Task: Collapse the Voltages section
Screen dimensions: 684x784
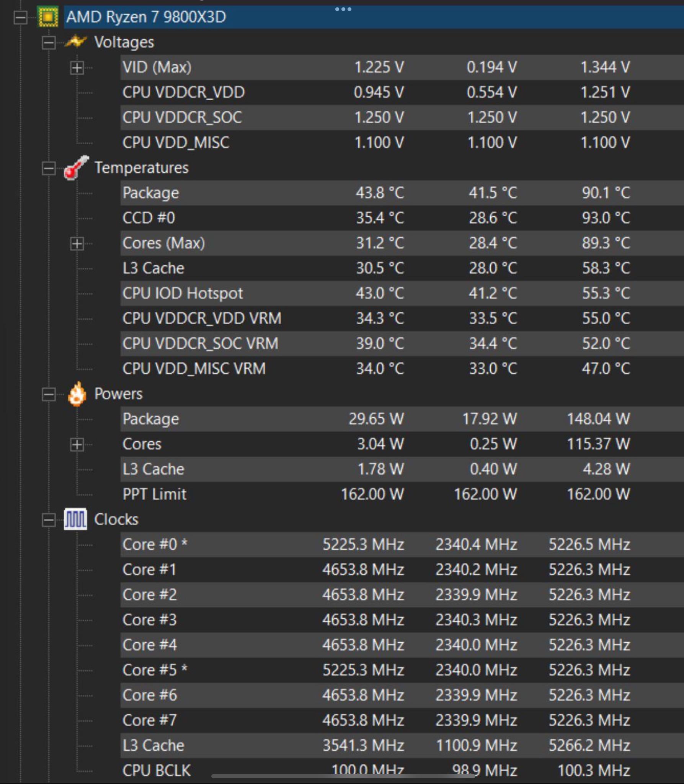Action: tap(48, 42)
